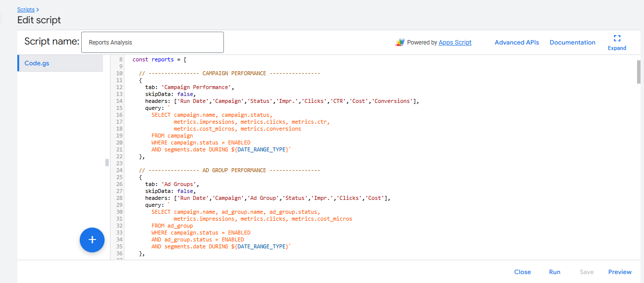
Task: Click the blue plus add-file button
Action: (x=92, y=239)
